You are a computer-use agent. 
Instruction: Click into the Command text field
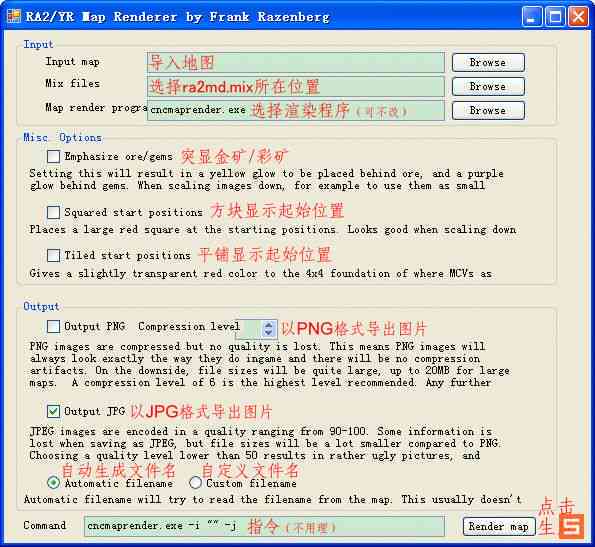pos(264,526)
